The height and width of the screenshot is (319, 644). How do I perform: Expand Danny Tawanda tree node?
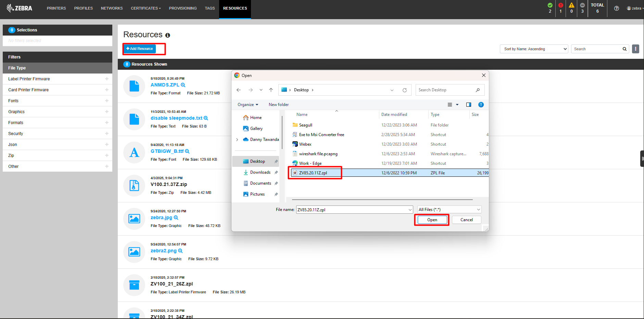pyautogui.click(x=237, y=139)
